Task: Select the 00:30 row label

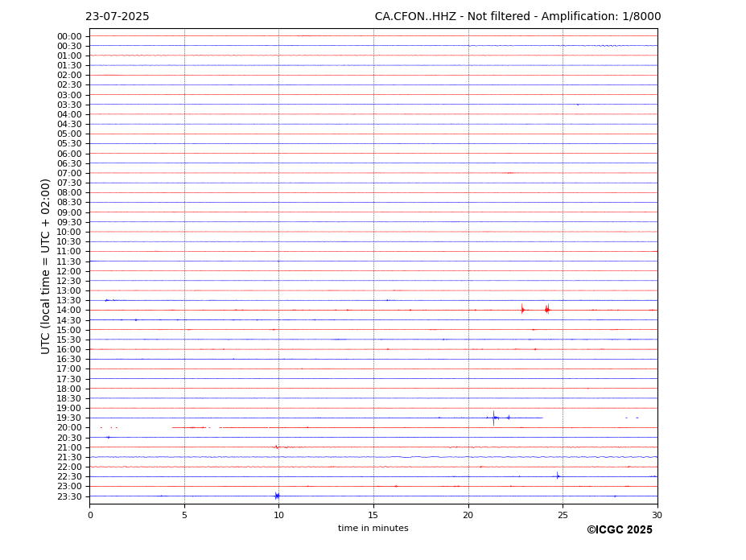Action: 69,46
